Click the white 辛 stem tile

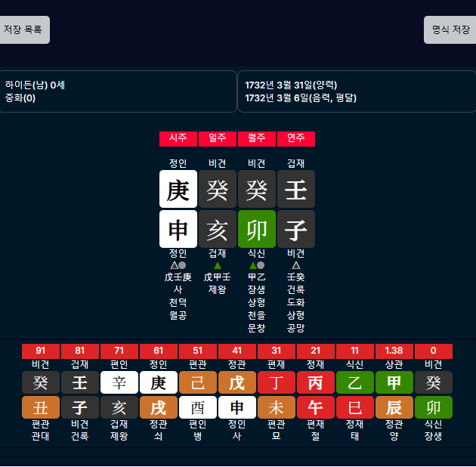(119, 382)
